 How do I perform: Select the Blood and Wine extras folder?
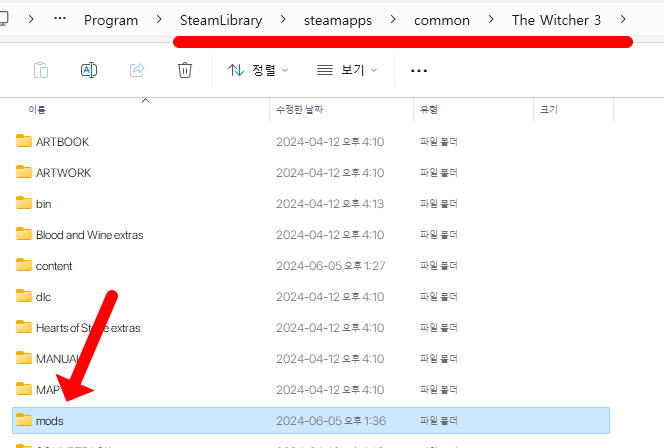89,235
